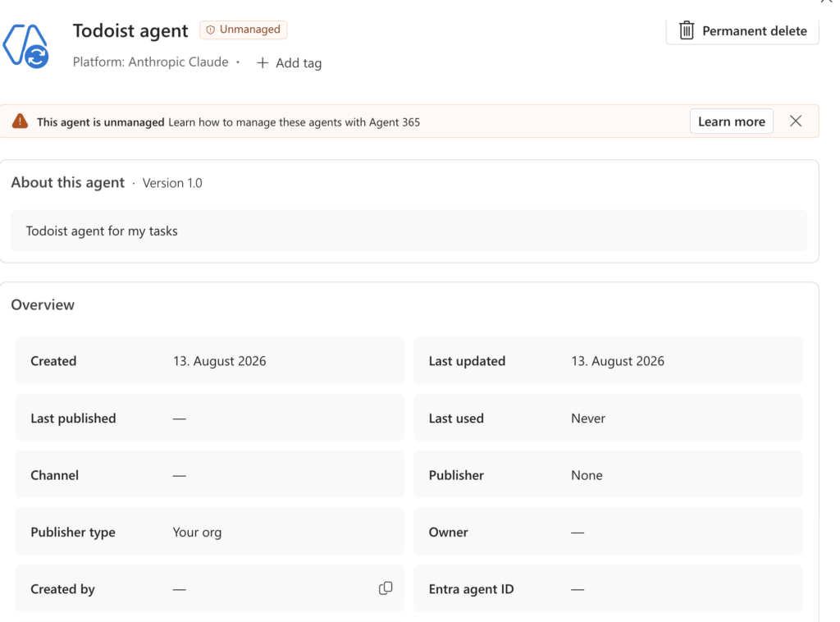Click the Agent 365 management hint text

[x=294, y=122]
